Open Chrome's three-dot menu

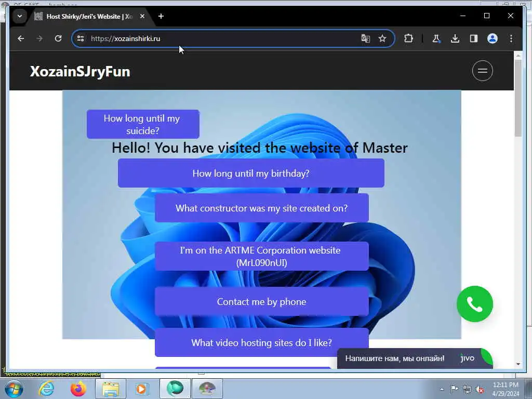[x=511, y=38]
